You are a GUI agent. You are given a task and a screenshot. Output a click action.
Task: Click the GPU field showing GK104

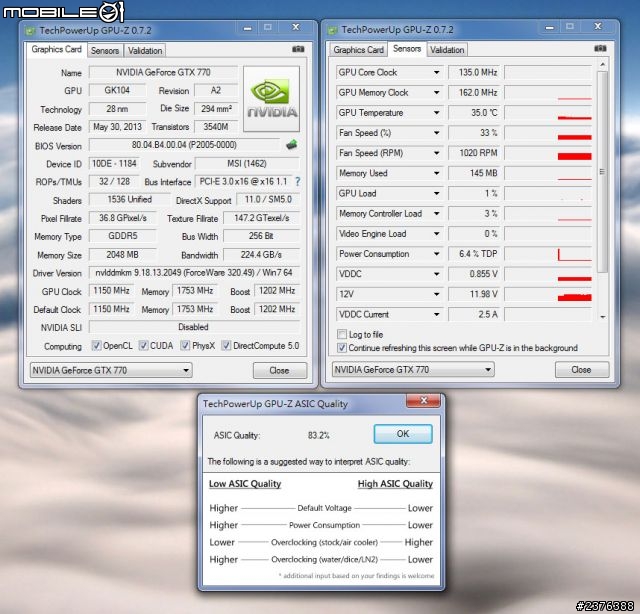point(117,90)
